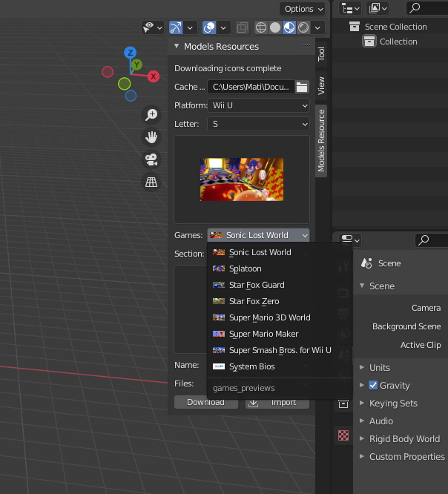Click the Games dropdown field
Image resolution: width=448 pixels, height=494 pixels.
click(258, 235)
